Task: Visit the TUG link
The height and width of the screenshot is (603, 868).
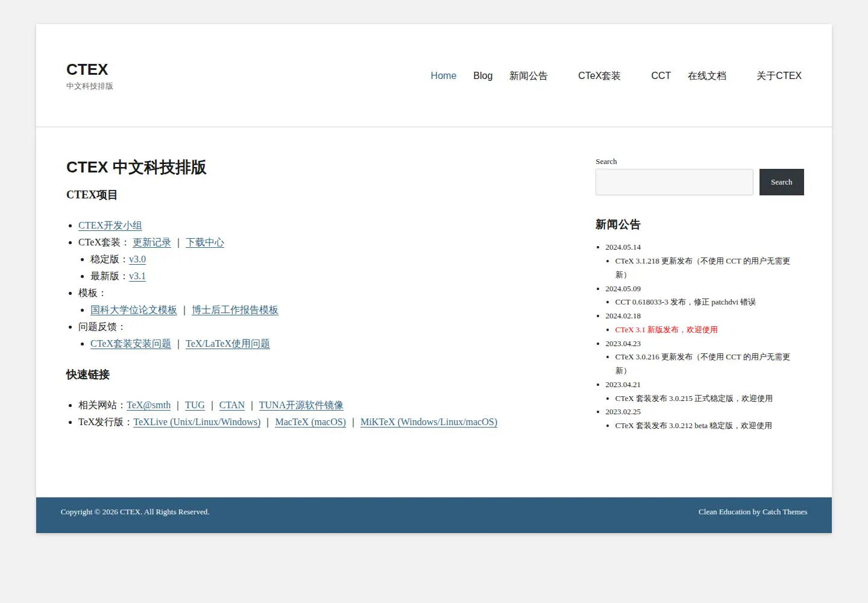Action: [195, 405]
